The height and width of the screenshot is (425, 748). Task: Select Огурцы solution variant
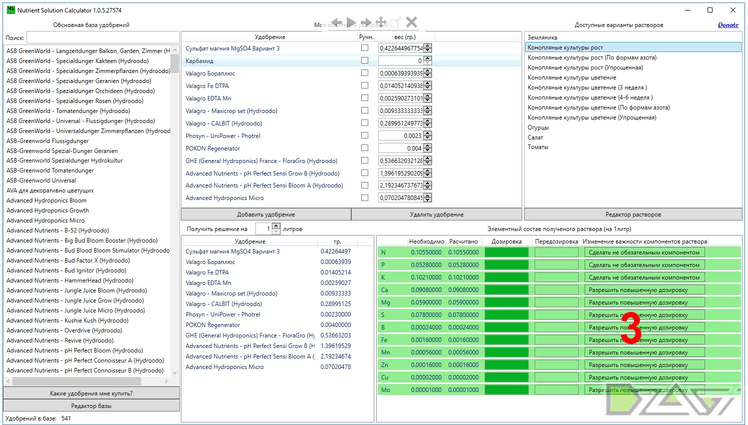coord(538,127)
